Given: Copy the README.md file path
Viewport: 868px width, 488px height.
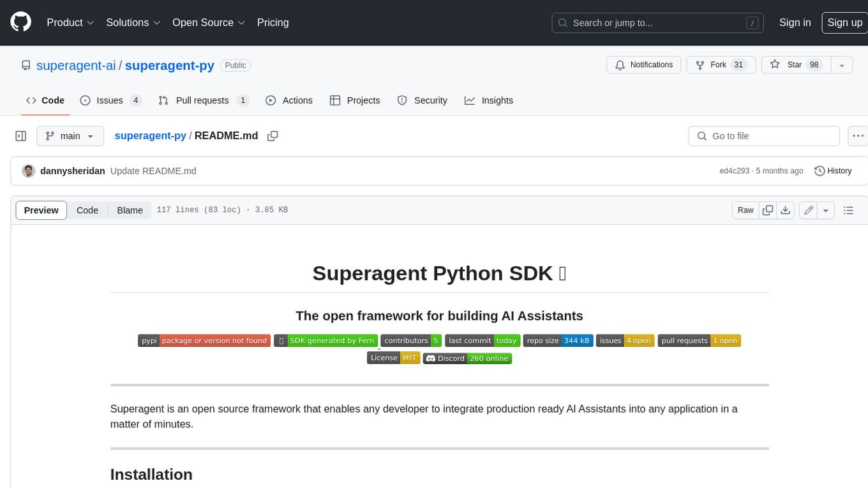Looking at the screenshot, I should pos(273,136).
